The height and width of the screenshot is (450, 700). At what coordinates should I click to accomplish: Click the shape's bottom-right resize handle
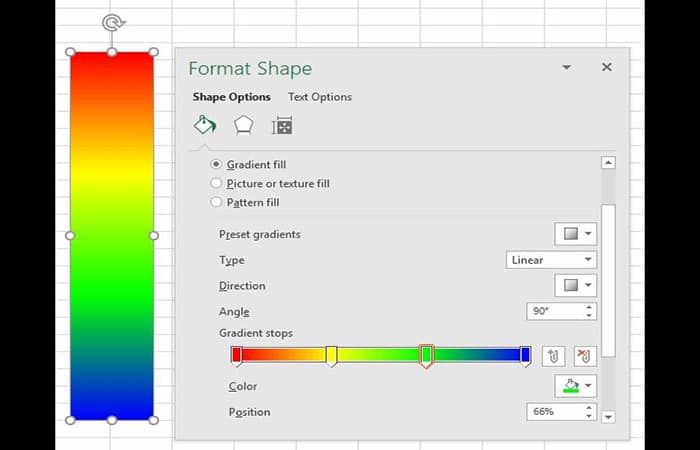click(x=154, y=420)
